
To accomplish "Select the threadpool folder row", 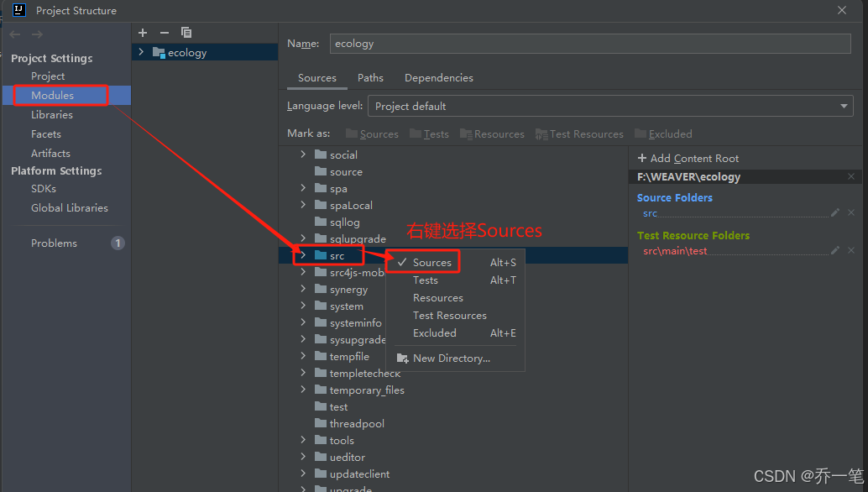I will (x=453, y=423).
